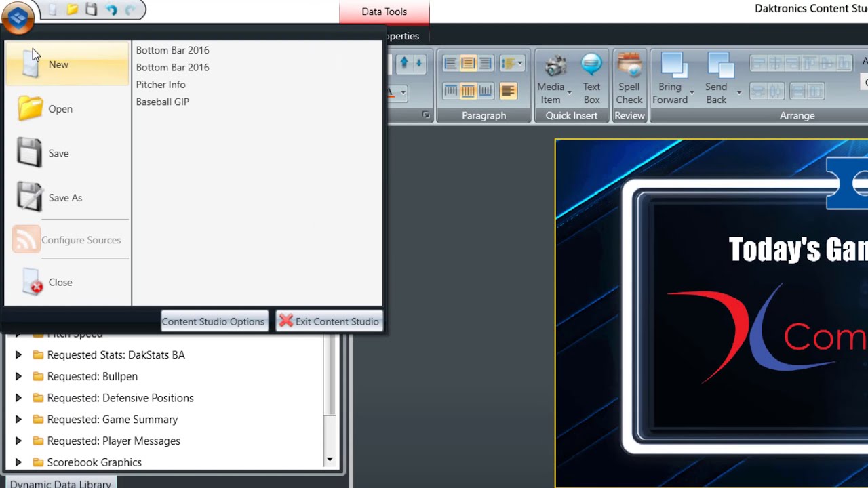Choose Configure Sources in the application menu
868x488 pixels.
coord(67,240)
